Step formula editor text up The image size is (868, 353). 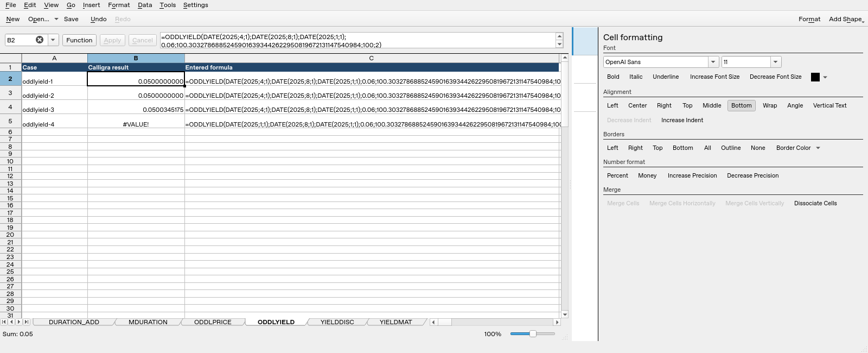click(559, 36)
